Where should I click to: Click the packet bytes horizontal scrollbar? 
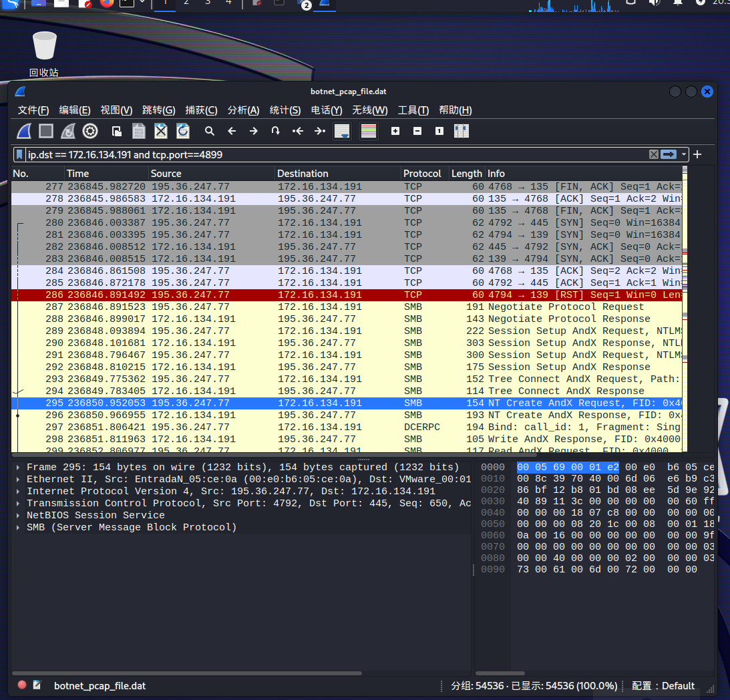tap(500, 673)
